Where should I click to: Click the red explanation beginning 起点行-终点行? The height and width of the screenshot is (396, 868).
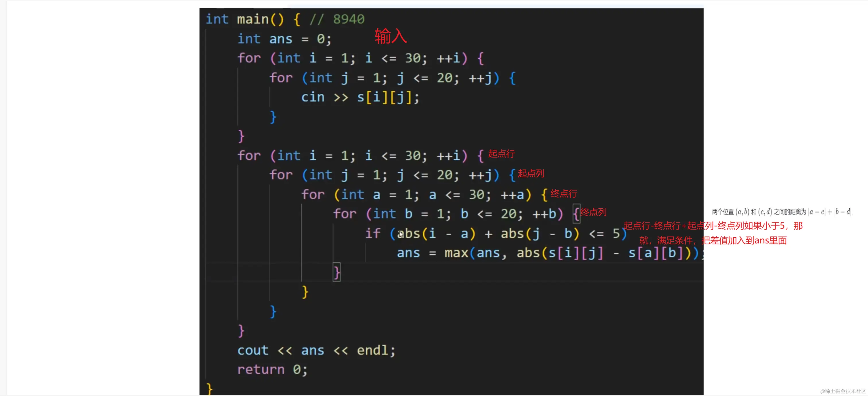coord(713,226)
